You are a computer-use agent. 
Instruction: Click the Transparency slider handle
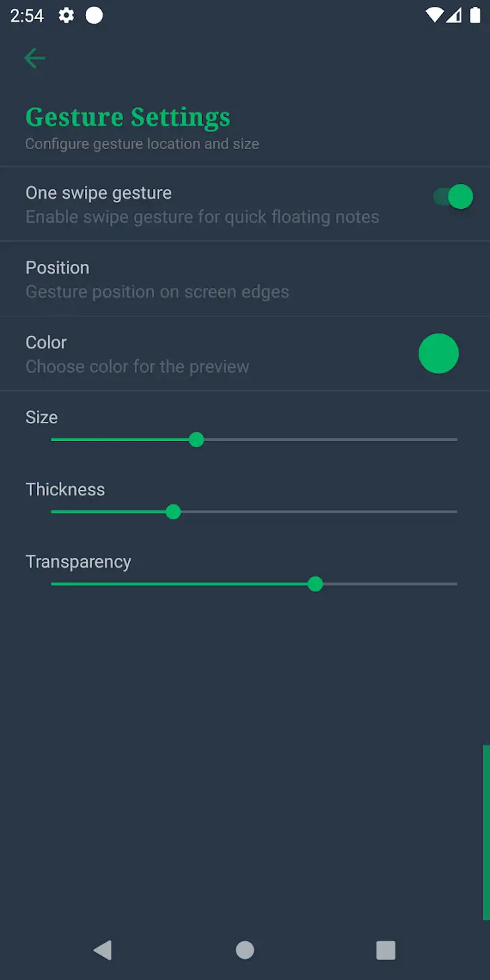click(x=315, y=584)
